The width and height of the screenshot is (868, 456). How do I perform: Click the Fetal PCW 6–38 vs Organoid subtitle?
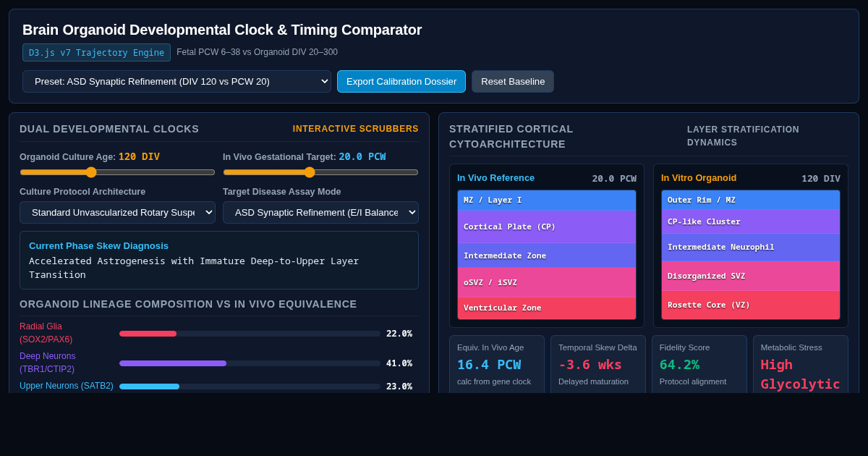coord(257,52)
